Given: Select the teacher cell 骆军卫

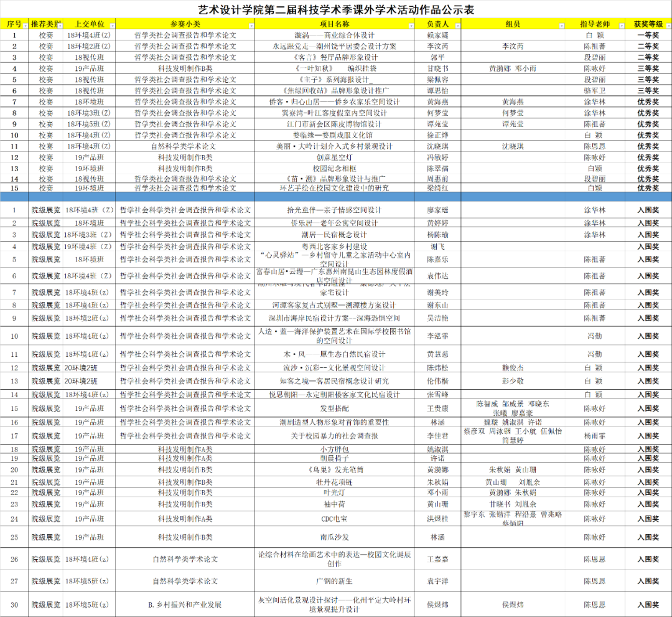Looking at the screenshot, I should (x=594, y=90).
